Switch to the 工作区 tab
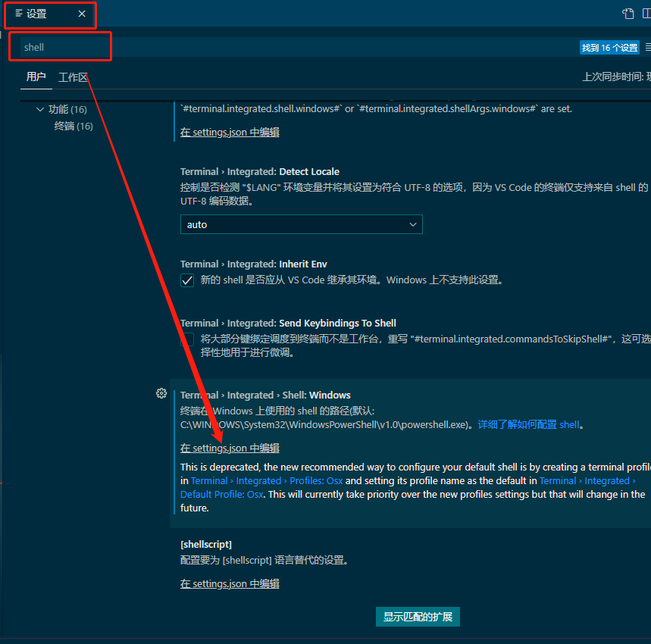Viewport: 651px width, 644px height. [x=74, y=77]
